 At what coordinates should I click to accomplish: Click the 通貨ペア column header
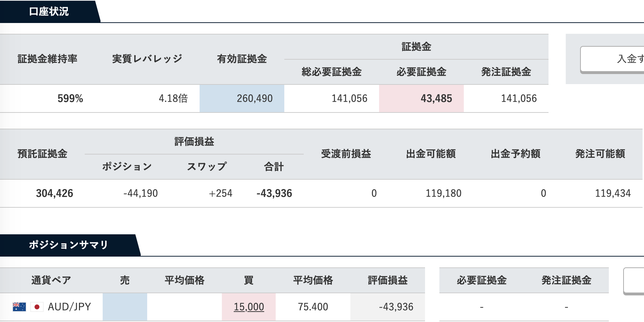click(x=51, y=280)
